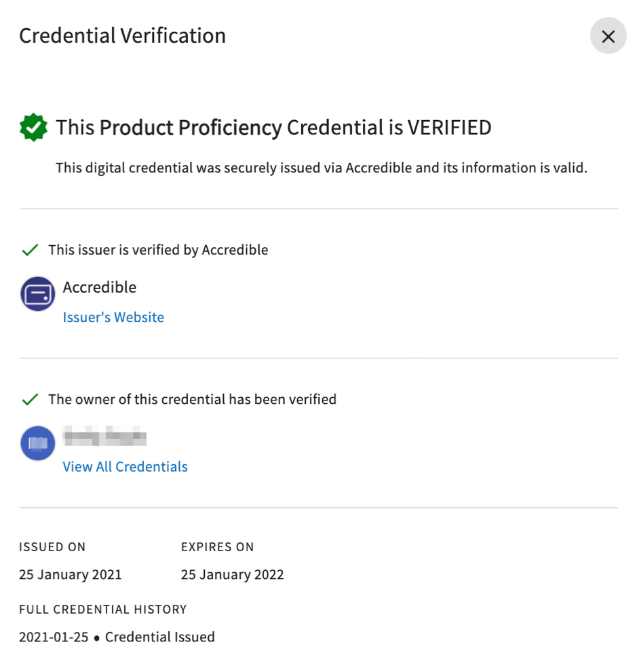Click the checkmark beside issuer verification
This screenshot has width=639, height=672.
point(30,250)
